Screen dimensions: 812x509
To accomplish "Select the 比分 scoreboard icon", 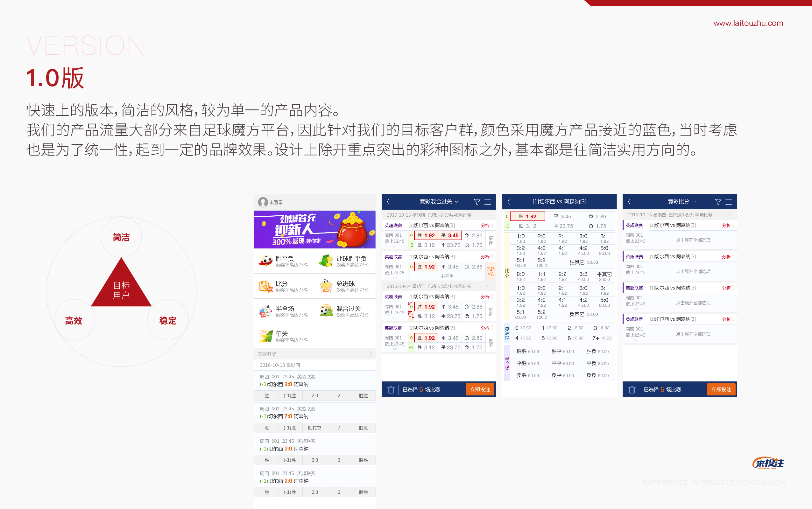I will (x=266, y=286).
